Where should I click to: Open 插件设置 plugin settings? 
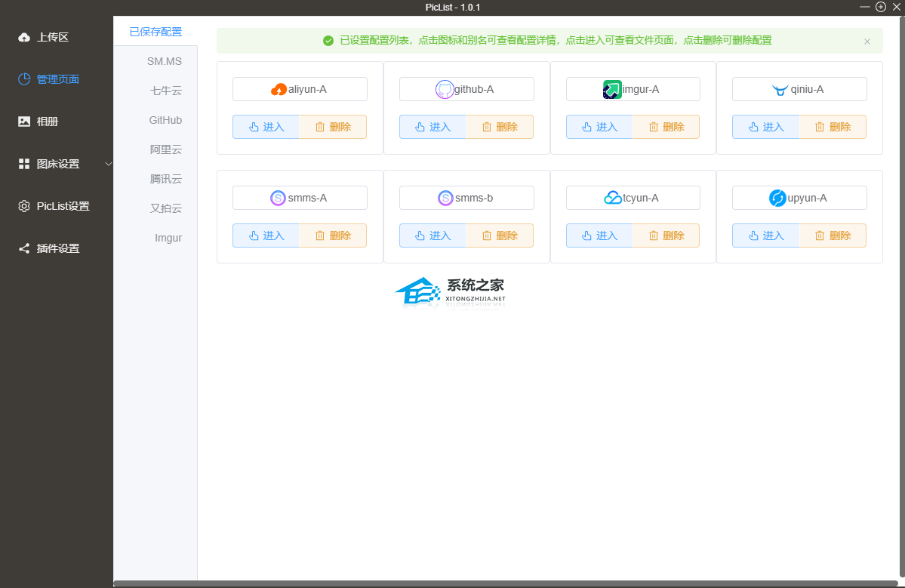tap(57, 248)
